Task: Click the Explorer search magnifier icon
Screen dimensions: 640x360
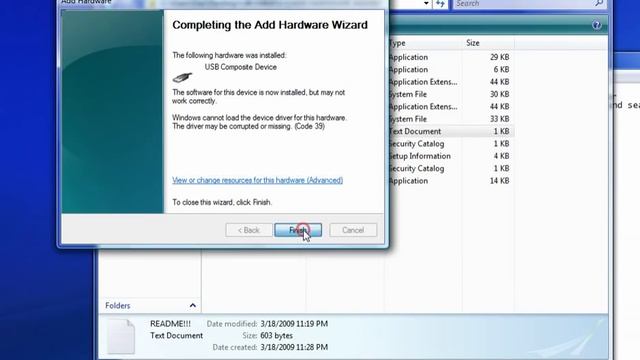Action: pos(599,3)
